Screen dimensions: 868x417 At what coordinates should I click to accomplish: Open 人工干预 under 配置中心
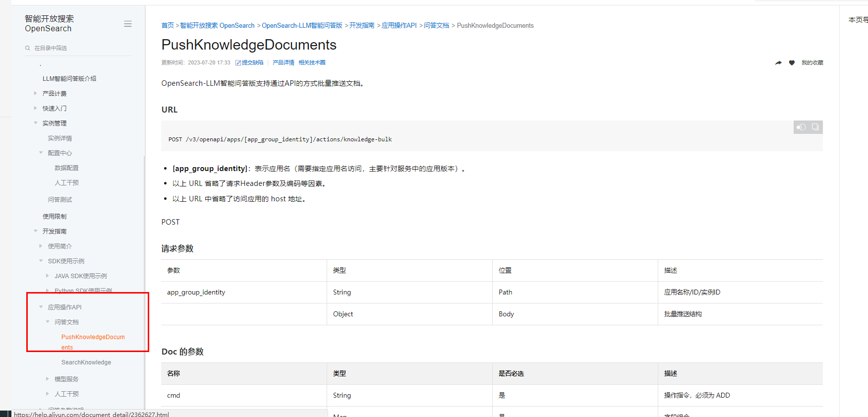(x=66, y=182)
